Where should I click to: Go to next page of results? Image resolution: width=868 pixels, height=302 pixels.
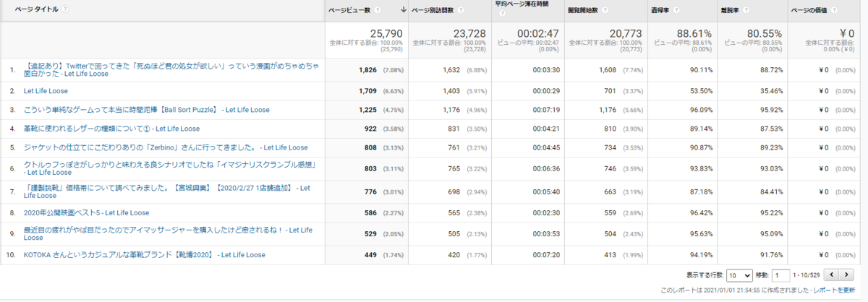pyautogui.click(x=847, y=275)
